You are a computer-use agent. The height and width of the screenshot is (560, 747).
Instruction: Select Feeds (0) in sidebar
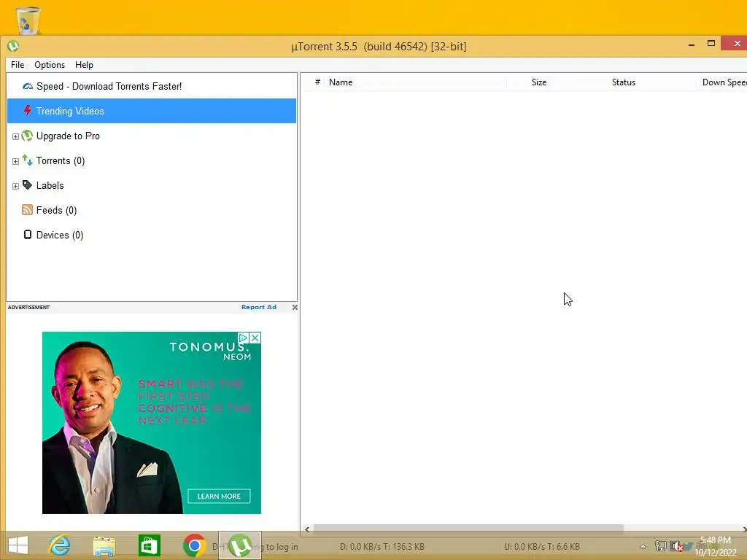tap(56, 210)
